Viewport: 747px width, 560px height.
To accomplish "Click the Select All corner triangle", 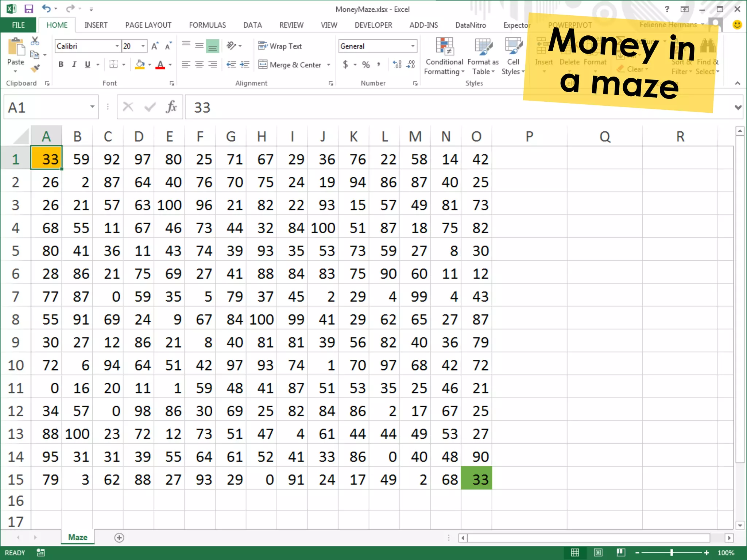I will tap(22, 137).
